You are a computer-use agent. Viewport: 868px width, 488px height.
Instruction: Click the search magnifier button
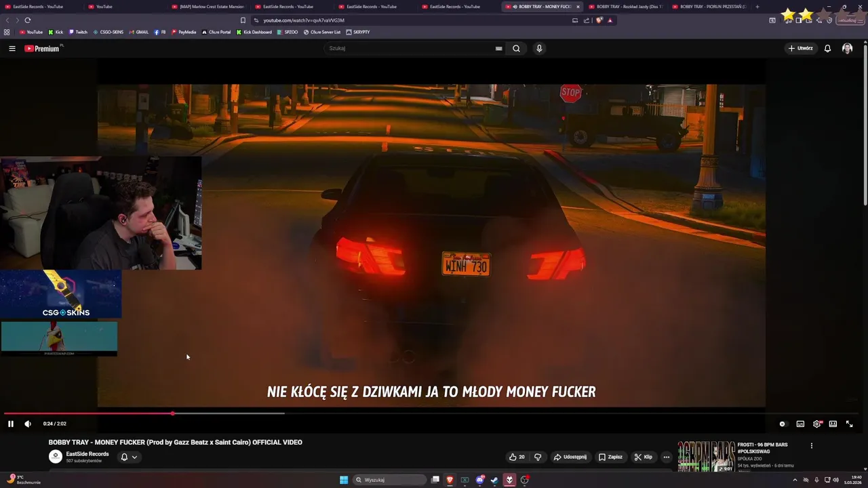click(x=516, y=48)
